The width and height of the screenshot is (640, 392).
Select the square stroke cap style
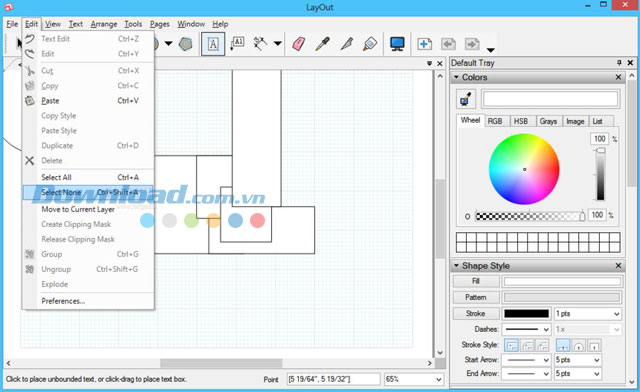(594, 345)
